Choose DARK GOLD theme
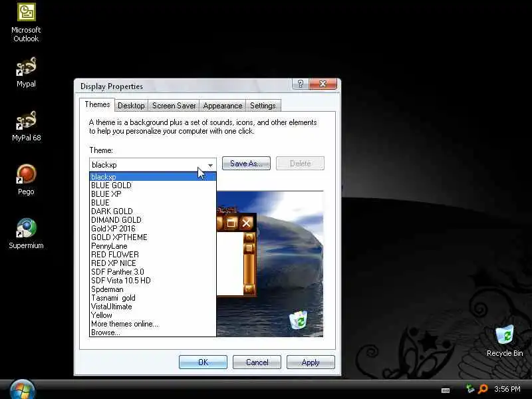The width and height of the screenshot is (532, 399). coord(153,211)
